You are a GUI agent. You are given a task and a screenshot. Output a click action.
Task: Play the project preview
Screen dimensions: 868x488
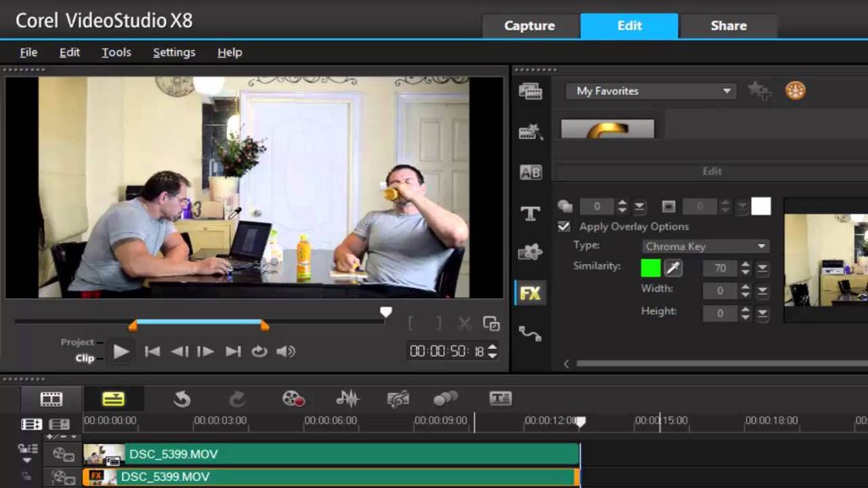pos(121,350)
